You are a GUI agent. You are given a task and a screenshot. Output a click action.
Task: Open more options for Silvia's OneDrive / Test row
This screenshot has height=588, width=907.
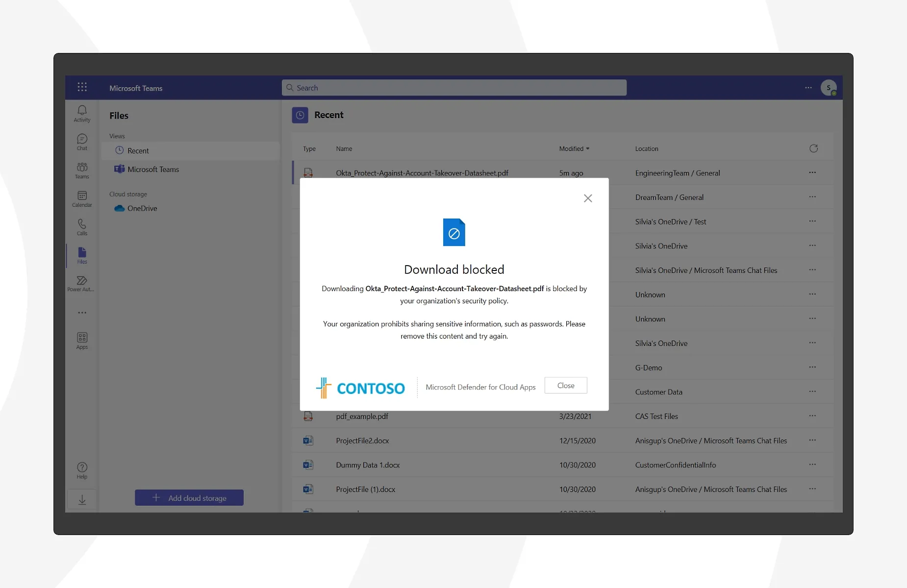(x=812, y=221)
